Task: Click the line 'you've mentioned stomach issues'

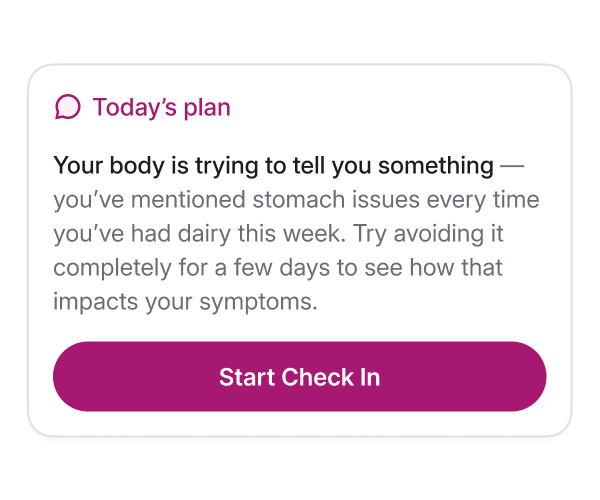Action: tap(236, 200)
